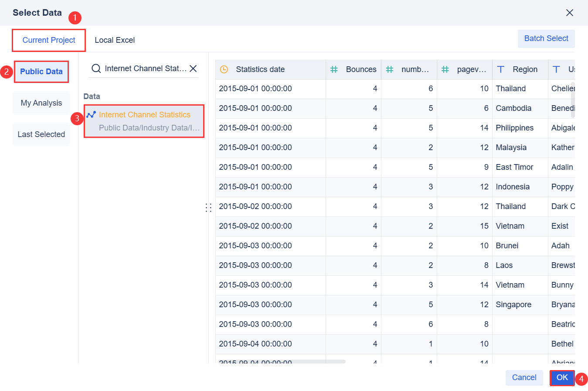The height and width of the screenshot is (391, 588).
Task: Show the Last Selected datasets
Action: 41,134
